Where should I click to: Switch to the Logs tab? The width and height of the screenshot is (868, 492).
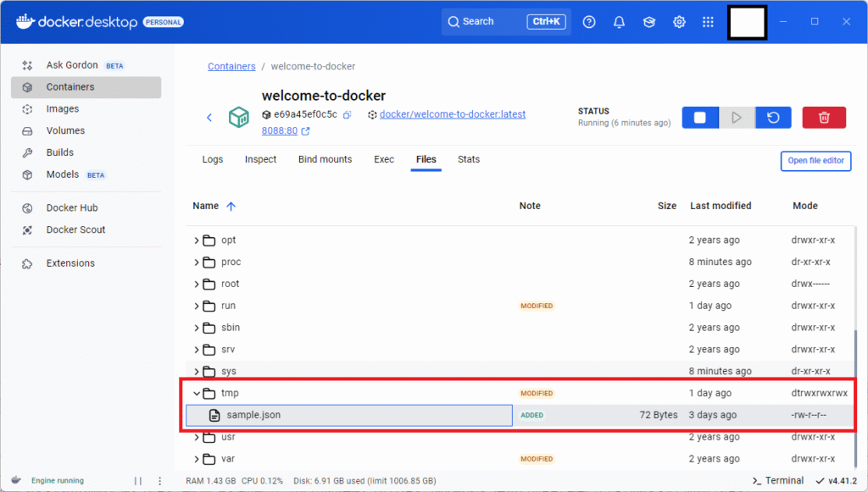pos(213,159)
